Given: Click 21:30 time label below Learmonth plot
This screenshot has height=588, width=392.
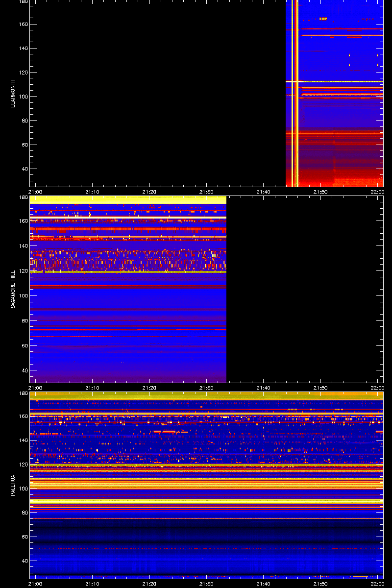Looking at the screenshot, I should (x=206, y=192).
